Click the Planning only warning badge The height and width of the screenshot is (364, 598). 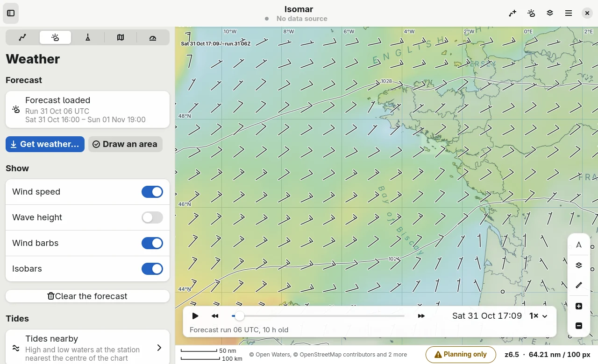461,355
